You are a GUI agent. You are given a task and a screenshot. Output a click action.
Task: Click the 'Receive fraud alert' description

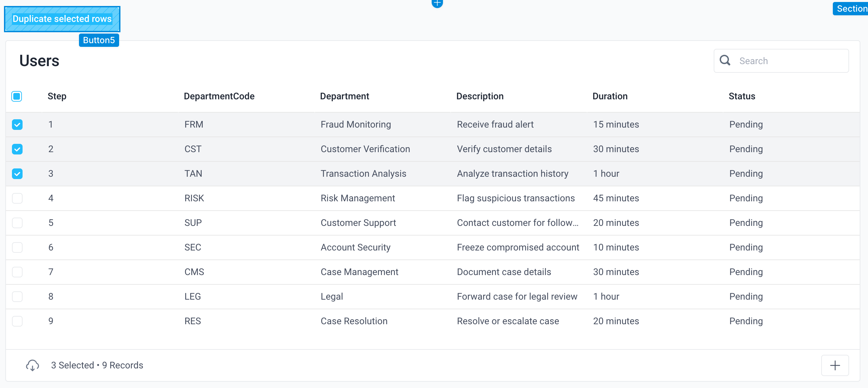495,125
